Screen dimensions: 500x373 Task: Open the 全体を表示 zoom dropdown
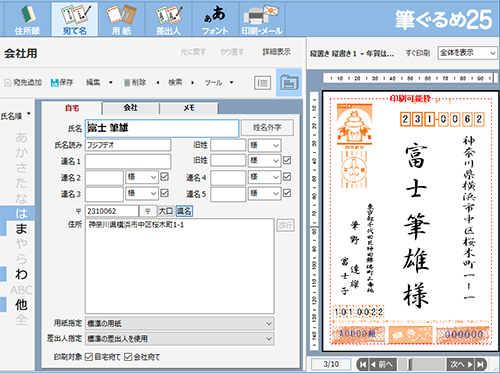click(x=467, y=53)
